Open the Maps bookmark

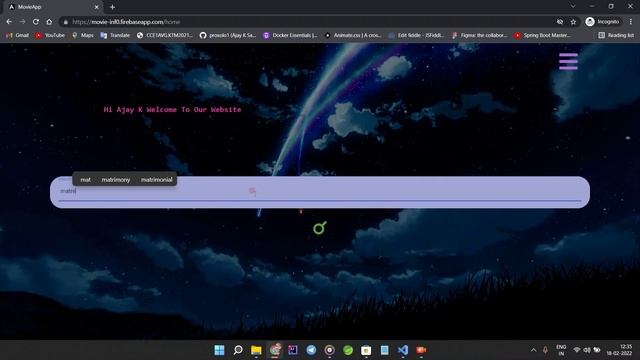tap(82, 36)
